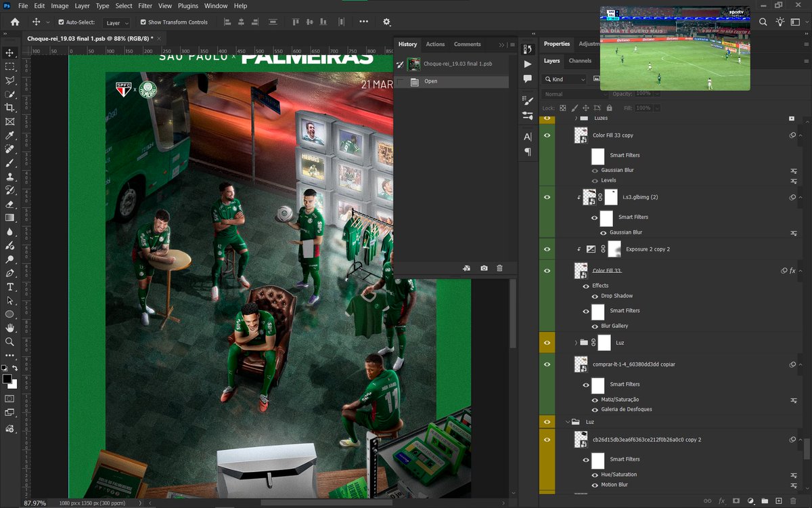Viewport: 812px width, 508px height.
Task: Hide the comprar-lt-1-4 copiar layer
Action: click(547, 364)
